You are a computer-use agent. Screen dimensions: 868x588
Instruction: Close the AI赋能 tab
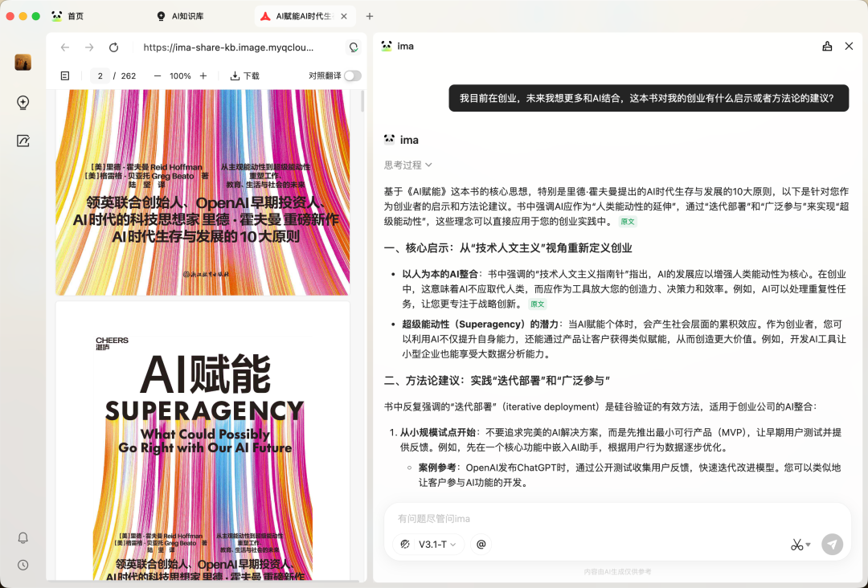pos(344,16)
